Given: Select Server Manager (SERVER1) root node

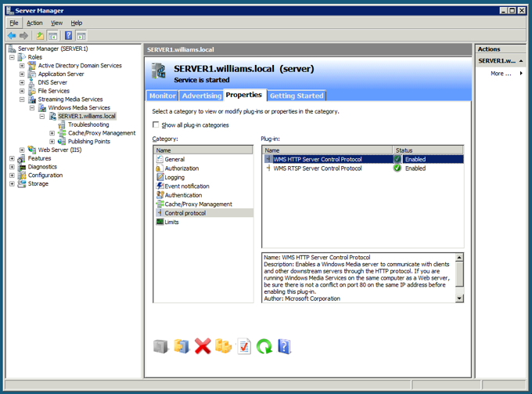Looking at the screenshot, I should 53,49.
